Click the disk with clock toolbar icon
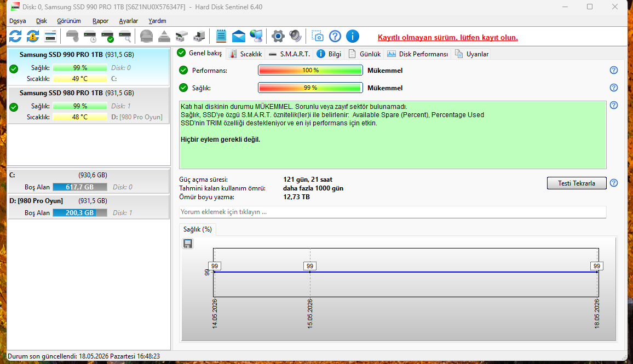This screenshot has width=633, height=364. click(90, 36)
